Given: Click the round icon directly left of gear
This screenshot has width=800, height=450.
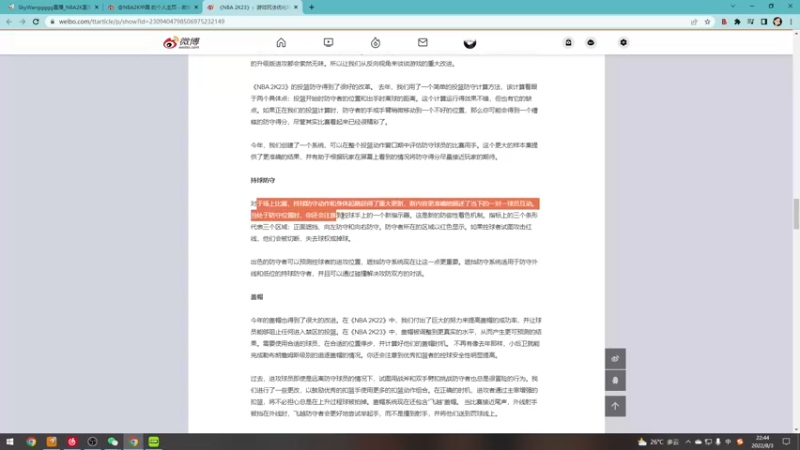Looking at the screenshot, I should pos(591,43).
